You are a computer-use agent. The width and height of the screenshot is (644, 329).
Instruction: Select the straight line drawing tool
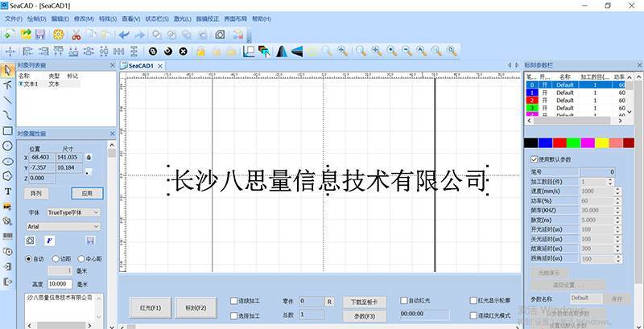tap(7, 100)
